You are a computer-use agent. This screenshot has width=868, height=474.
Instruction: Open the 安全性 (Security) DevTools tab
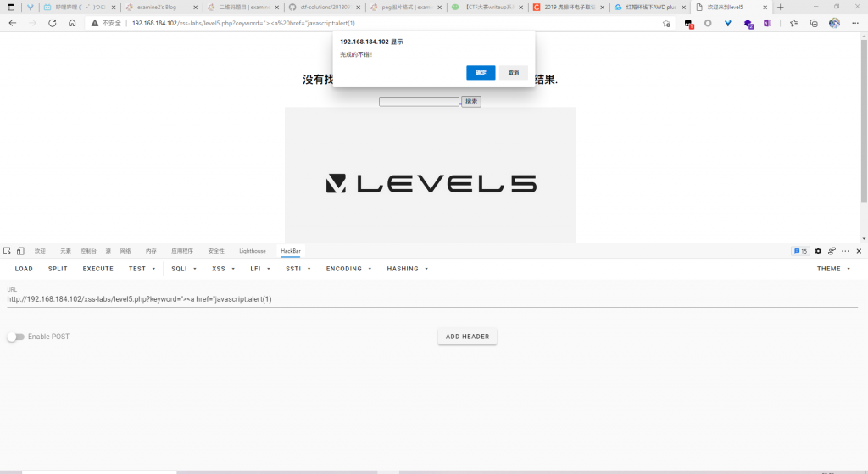(216, 251)
